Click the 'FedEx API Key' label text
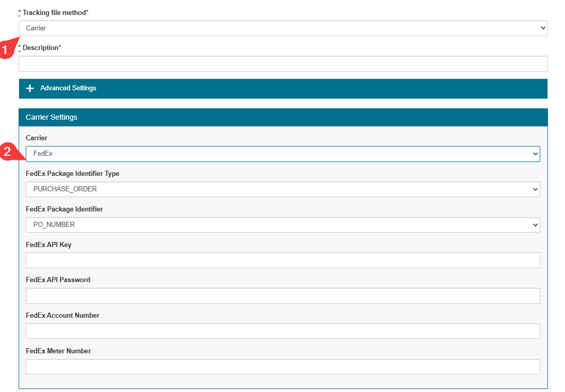 (x=49, y=244)
